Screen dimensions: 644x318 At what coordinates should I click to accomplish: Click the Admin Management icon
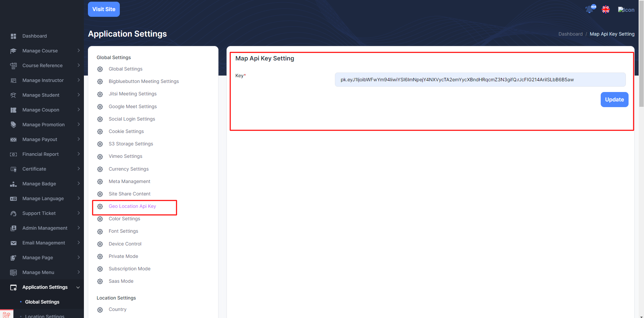[x=13, y=228]
